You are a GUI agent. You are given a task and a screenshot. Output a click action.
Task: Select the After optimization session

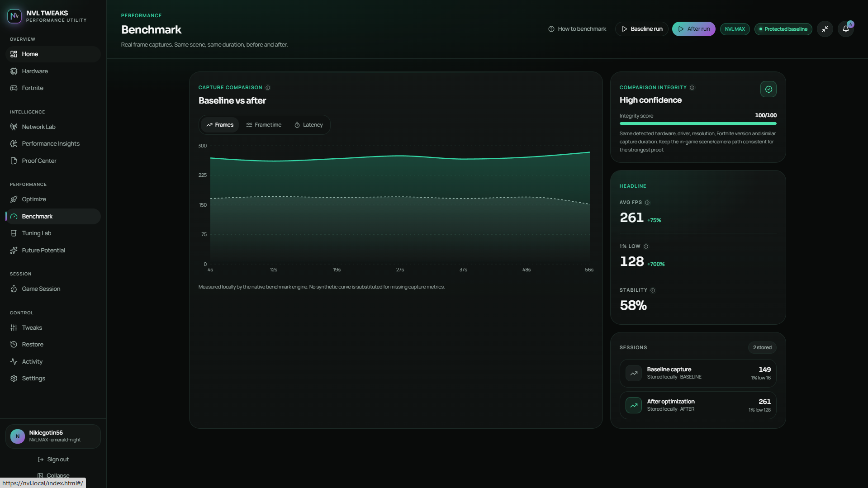698,406
